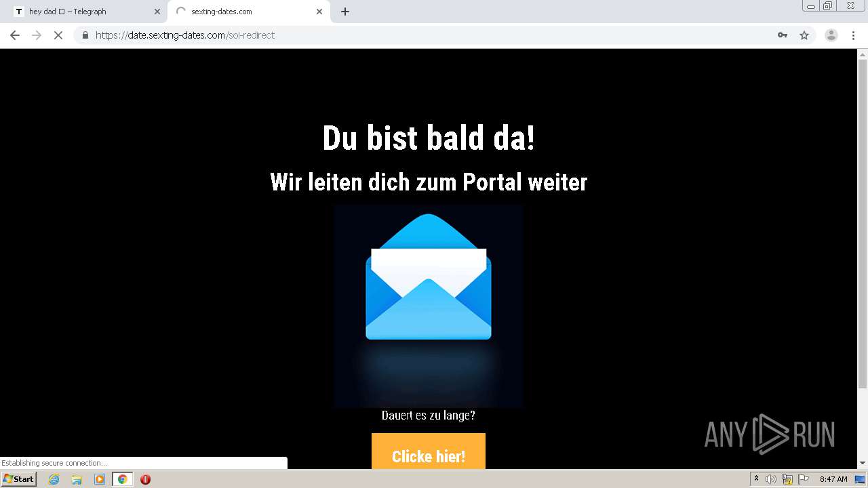Image resolution: width=868 pixels, height=488 pixels.
Task: Click the 'Dauert es zu lange?' text
Action: click(x=429, y=415)
